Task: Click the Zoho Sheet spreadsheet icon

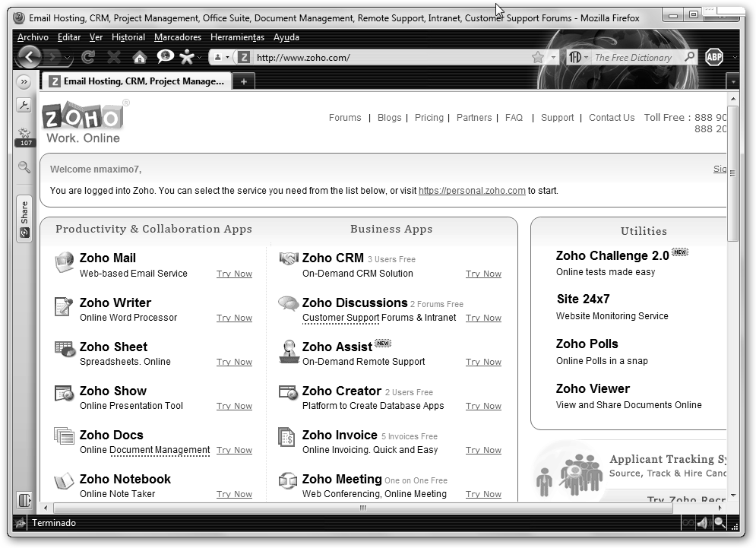Action: 65,350
